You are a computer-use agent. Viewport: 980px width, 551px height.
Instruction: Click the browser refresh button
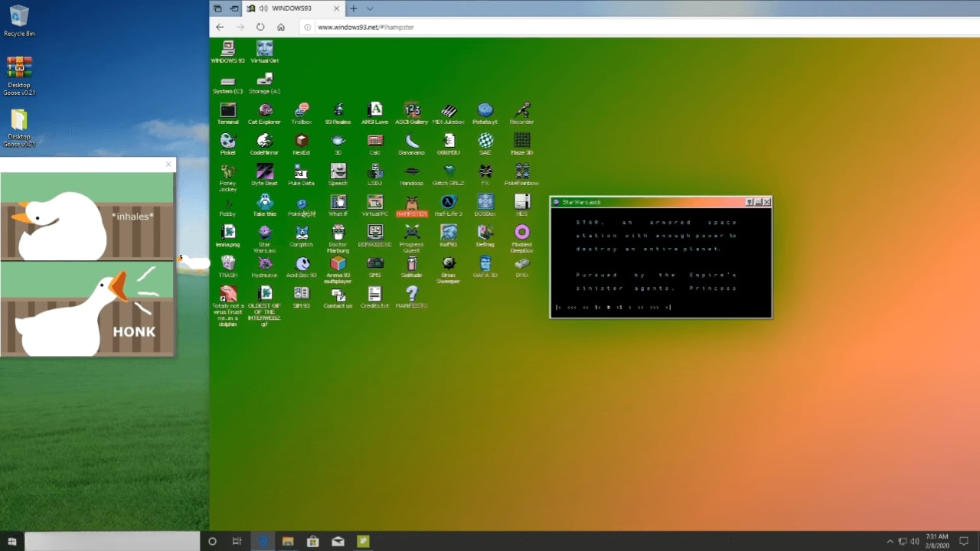(260, 27)
